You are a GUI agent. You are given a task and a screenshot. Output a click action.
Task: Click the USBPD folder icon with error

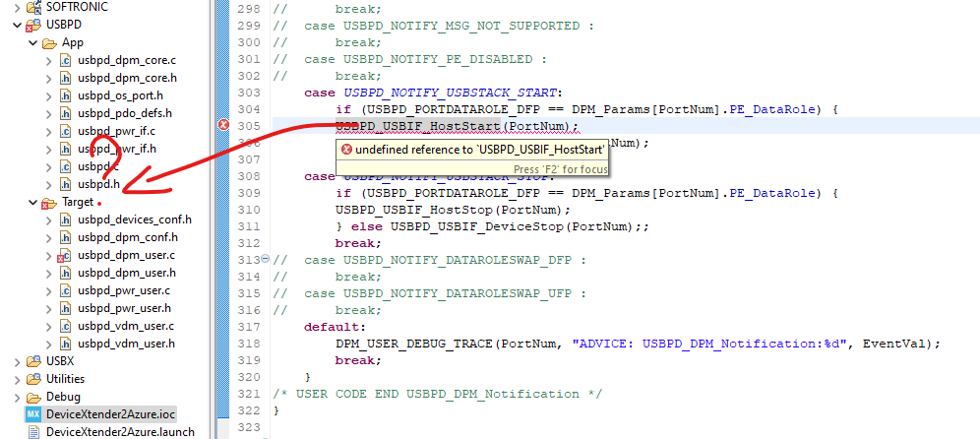coord(33,25)
